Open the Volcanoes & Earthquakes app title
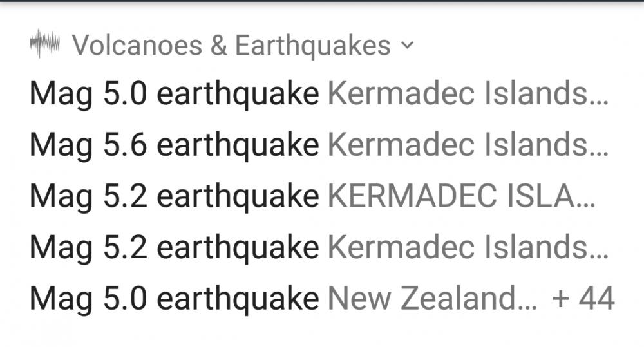 [x=231, y=46]
